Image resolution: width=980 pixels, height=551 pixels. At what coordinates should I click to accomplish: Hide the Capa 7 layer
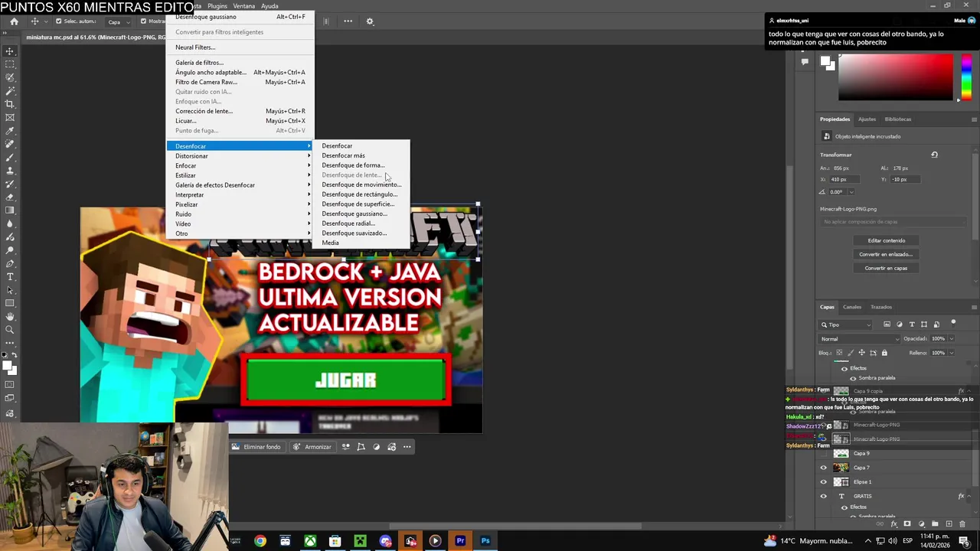coord(824,468)
